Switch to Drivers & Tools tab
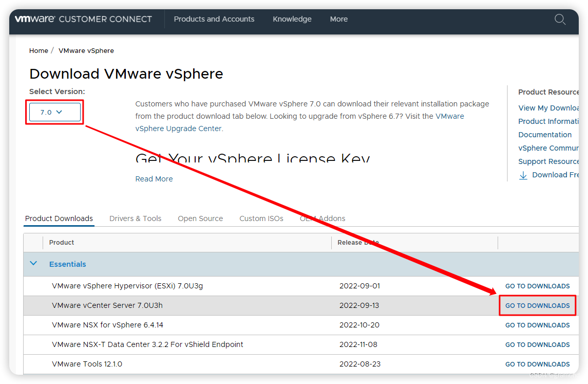This screenshot has width=588, height=384. coord(136,218)
